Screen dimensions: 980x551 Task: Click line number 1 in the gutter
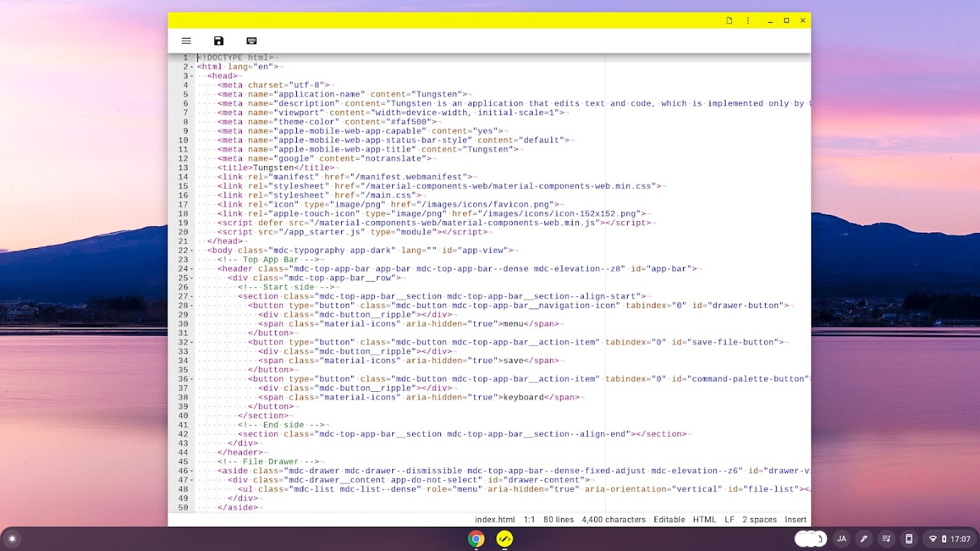click(x=185, y=58)
